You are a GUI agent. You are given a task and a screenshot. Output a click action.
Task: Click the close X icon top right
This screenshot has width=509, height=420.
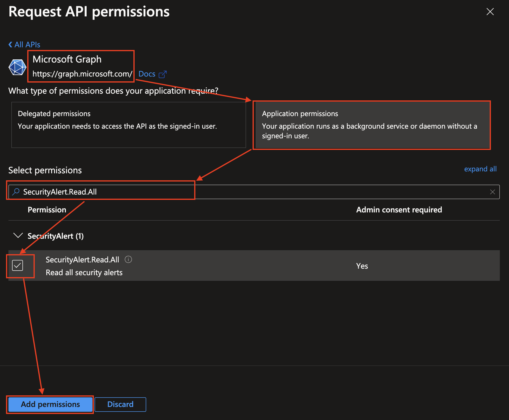(490, 11)
